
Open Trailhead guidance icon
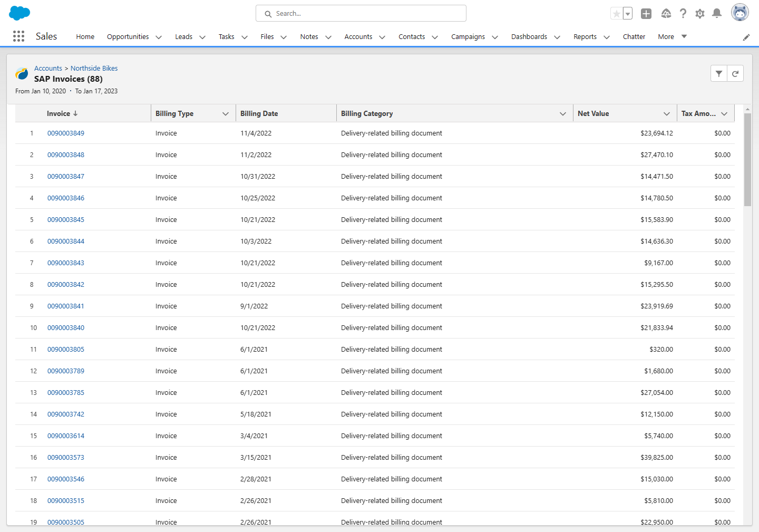coord(666,14)
